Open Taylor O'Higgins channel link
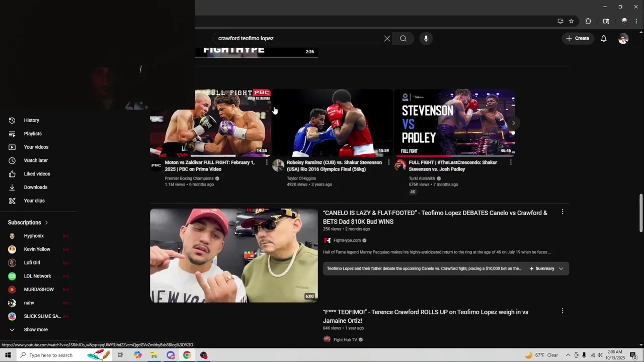This screenshot has height=362, width=644. [301, 178]
